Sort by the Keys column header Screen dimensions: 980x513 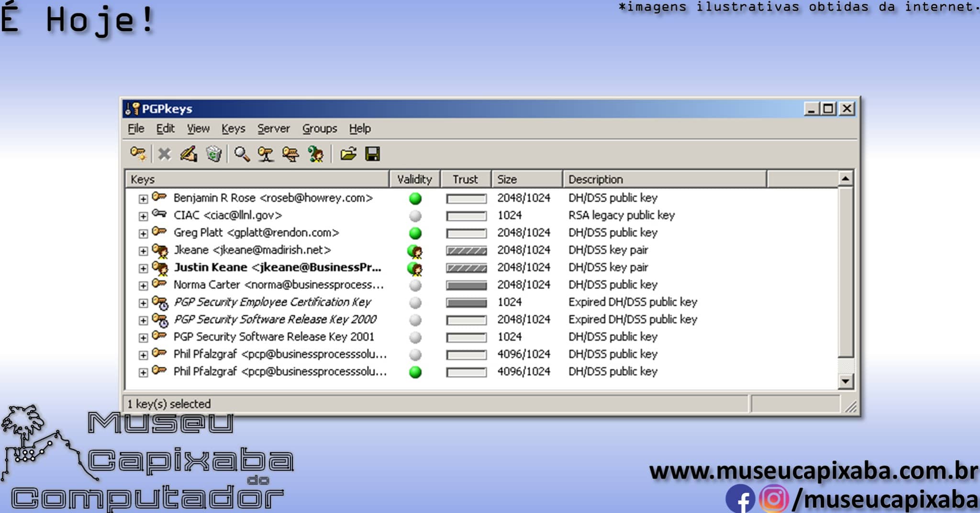point(257,179)
